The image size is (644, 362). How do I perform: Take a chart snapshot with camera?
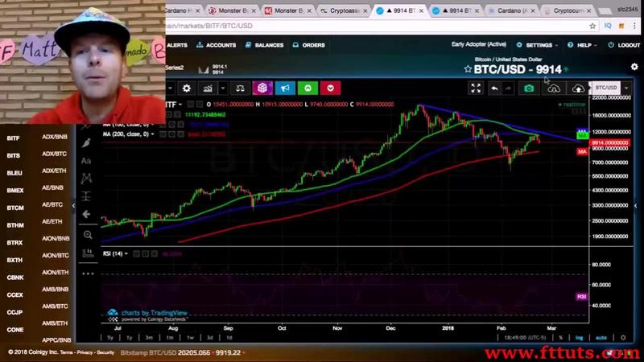pos(529,88)
